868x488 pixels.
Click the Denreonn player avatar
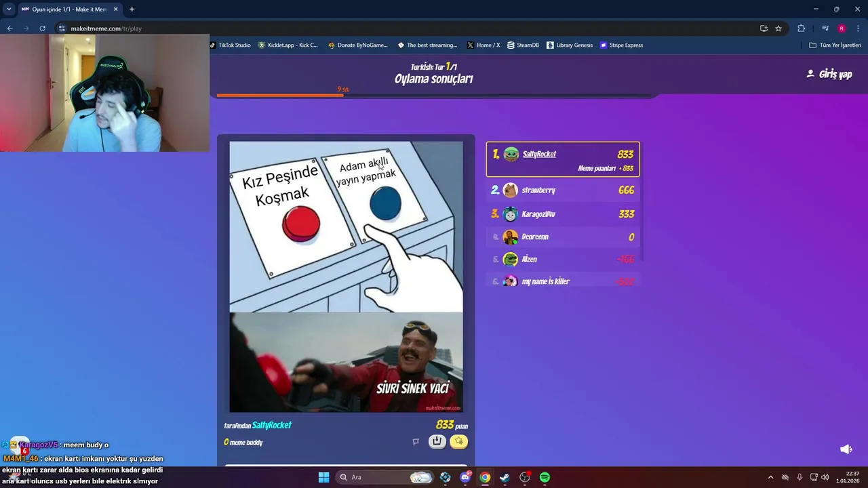tap(511, 237)
